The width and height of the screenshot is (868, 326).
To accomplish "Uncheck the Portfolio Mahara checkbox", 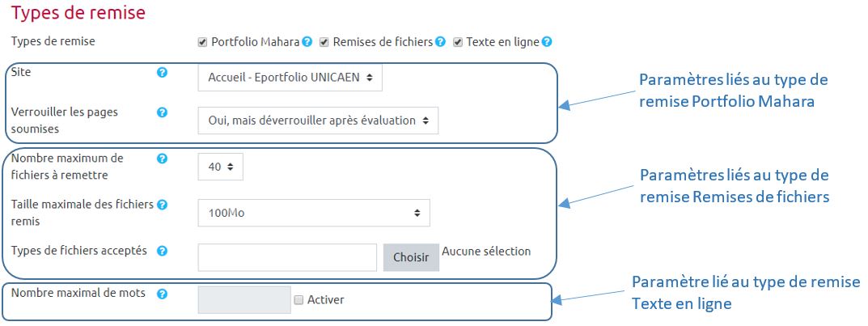I will [x=203, y=42].
